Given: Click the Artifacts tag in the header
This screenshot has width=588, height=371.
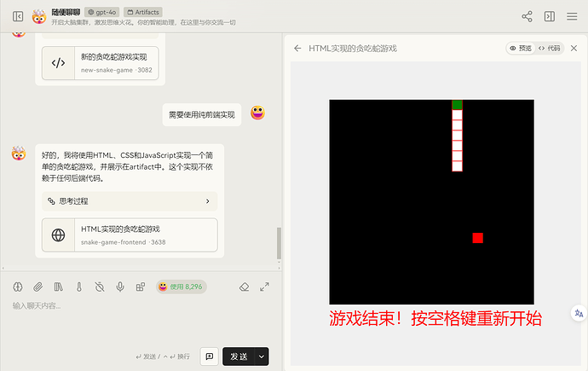Looking at the screenshot, I should click(143, 12).
